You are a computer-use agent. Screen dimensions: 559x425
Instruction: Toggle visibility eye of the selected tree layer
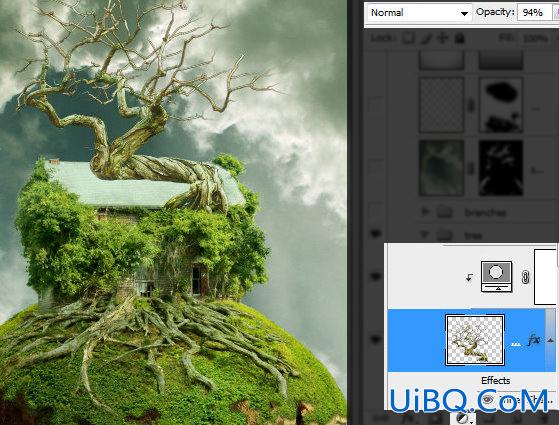click(x=375, y=339)
